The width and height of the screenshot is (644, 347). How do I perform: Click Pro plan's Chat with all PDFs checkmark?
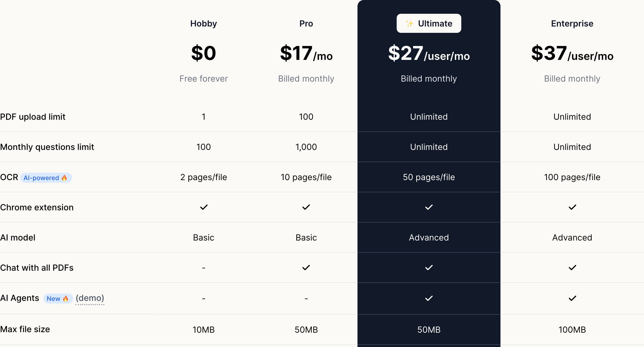tap(306, 268)
